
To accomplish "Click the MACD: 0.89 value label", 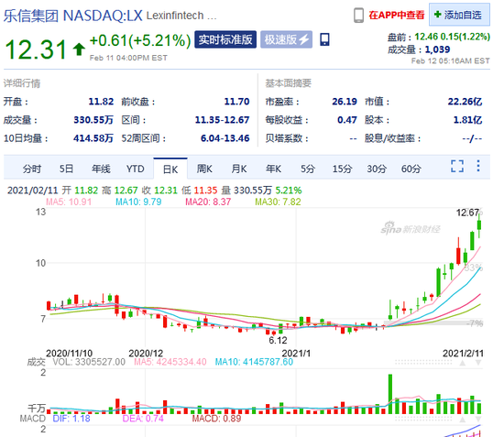I will [216, 419].
